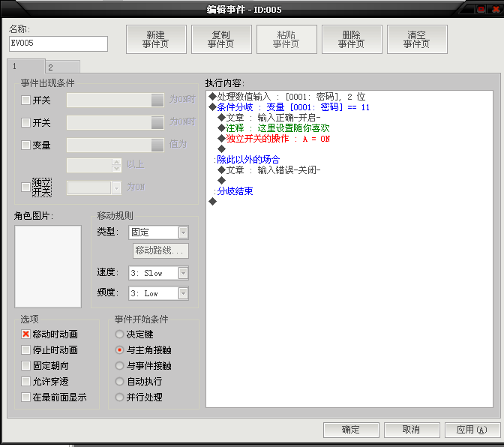
Task: Switch to event page tab 2
Action: 62,67
